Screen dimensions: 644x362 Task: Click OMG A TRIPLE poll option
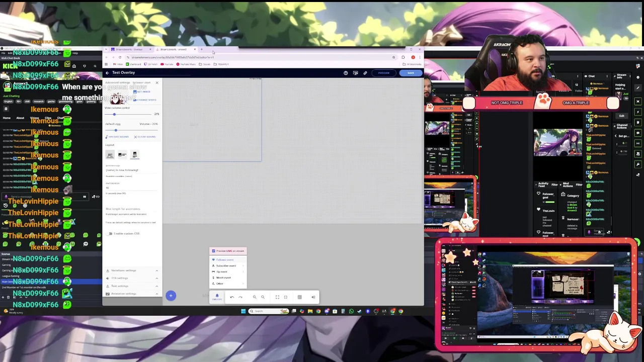coord(576,103)
